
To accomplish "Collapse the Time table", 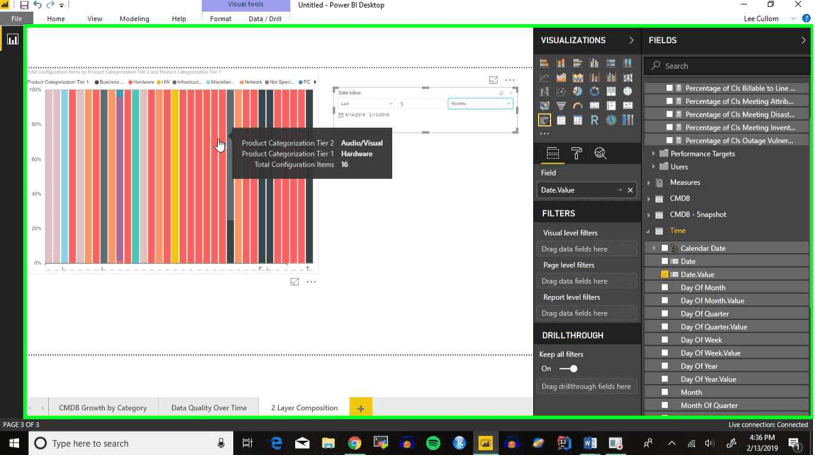I will 649,231.
